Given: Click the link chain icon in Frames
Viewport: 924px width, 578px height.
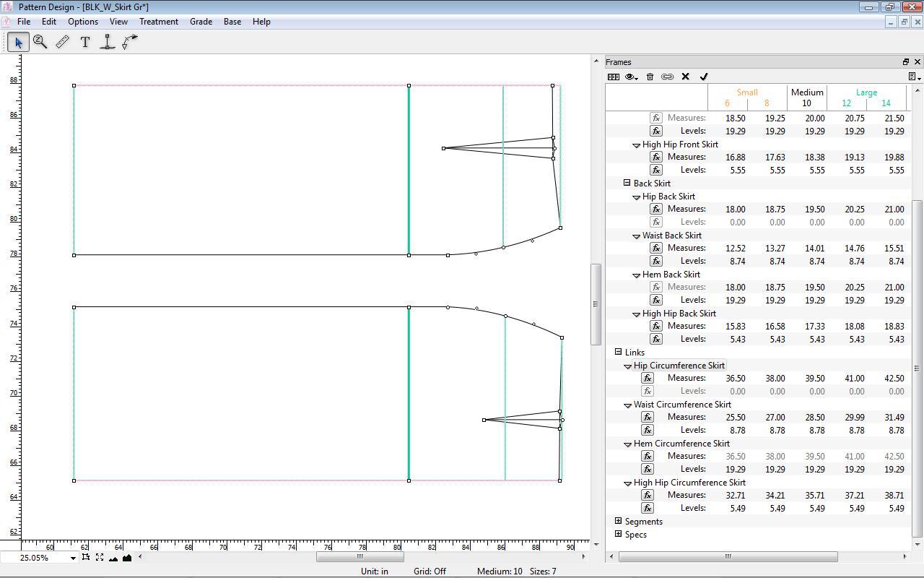Looking at the screenshot, I should [668, 77].
